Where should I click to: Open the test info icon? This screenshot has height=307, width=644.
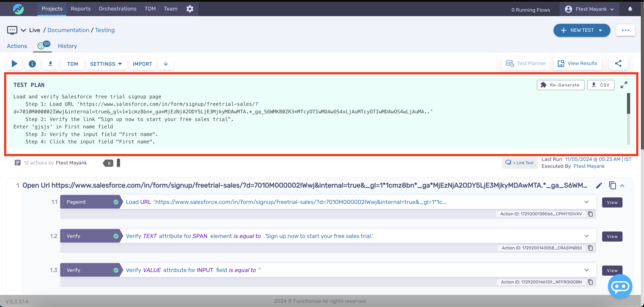pos(32,64)
